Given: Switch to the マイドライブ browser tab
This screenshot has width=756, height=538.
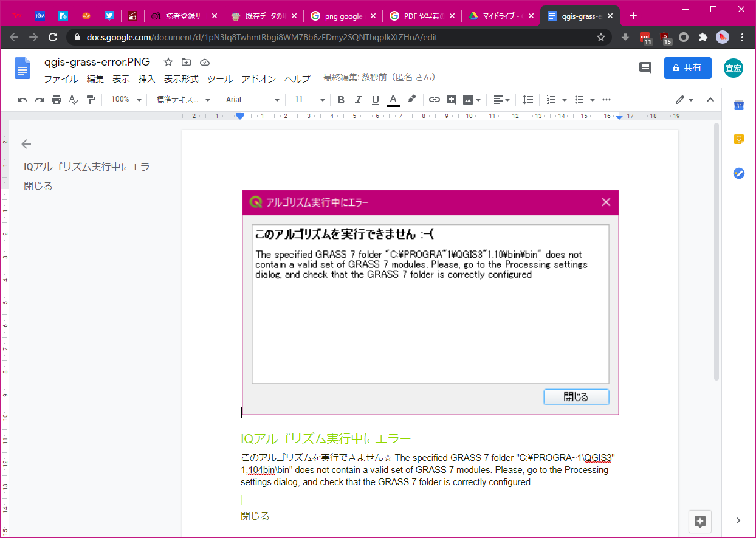Looking at the screenshot, I should [501, 16].
